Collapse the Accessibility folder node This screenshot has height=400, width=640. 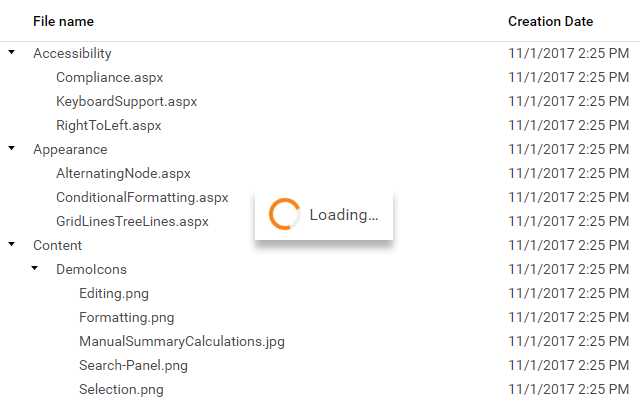12,53
